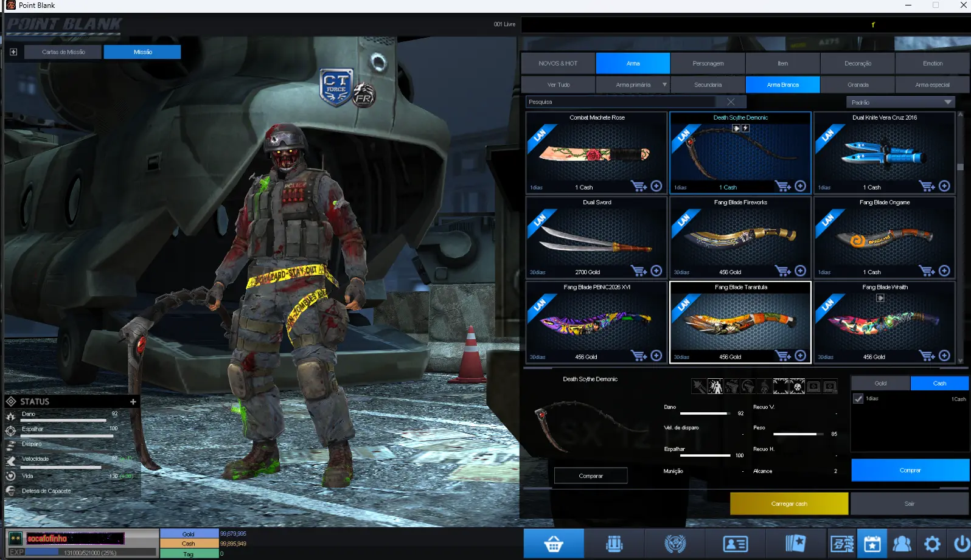Click plus icon on Combat Machete Rose
The height and width of the screenshot is (560, 971).
tap(656, 186)
